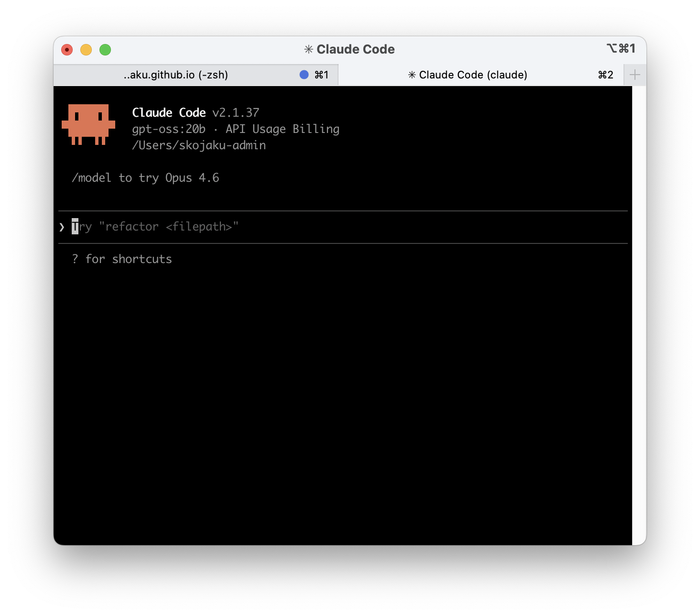Click the ⌘1 shortcut label on first tab

[321, 75]
